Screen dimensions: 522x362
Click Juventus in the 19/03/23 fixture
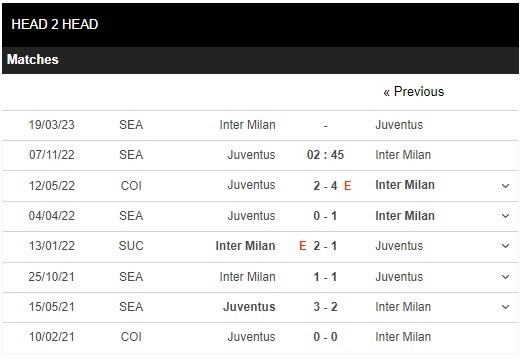(x=399, y=125)
